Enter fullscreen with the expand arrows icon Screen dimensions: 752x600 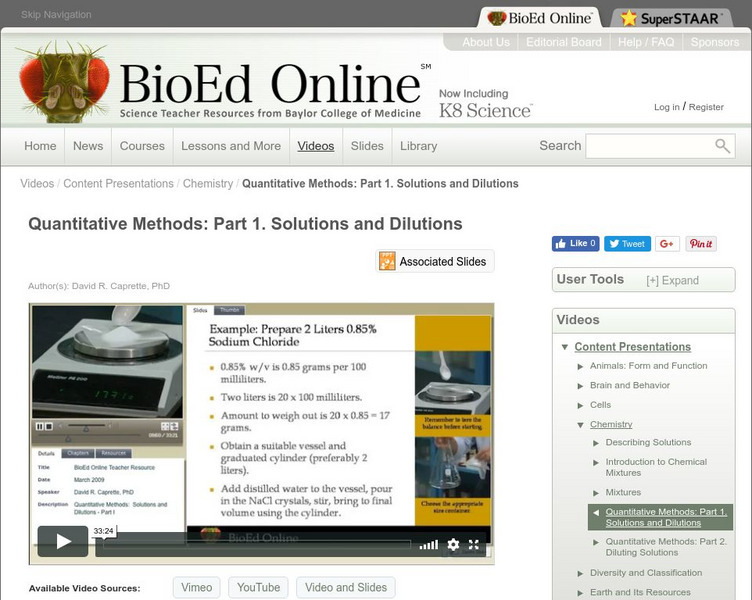coord(474,544)
